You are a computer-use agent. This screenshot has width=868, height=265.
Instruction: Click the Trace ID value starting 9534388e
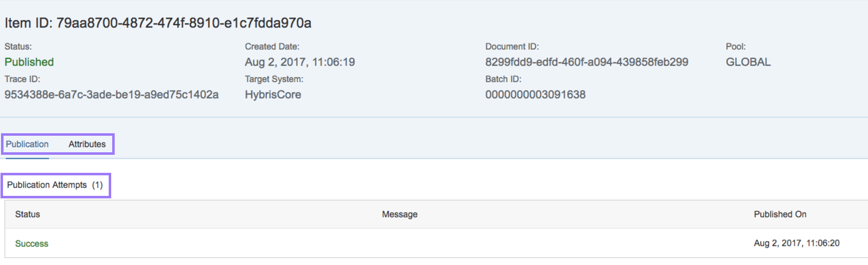click(x=111, y=95)
